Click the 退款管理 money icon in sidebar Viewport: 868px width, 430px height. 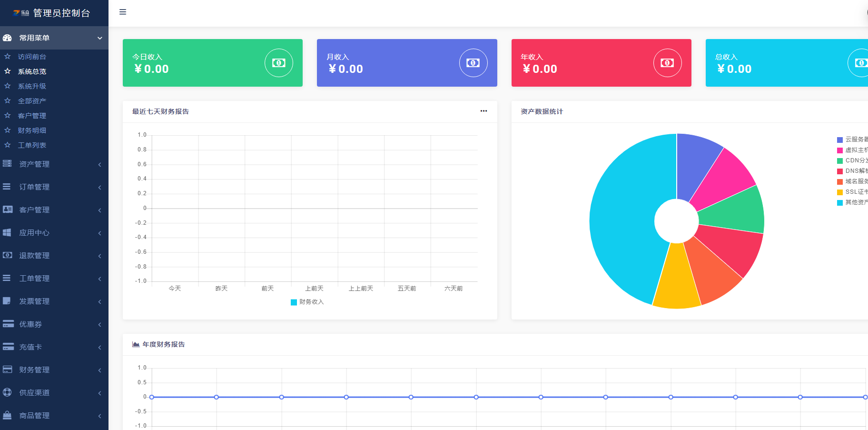pyautogui.click(x=8, y=255)
